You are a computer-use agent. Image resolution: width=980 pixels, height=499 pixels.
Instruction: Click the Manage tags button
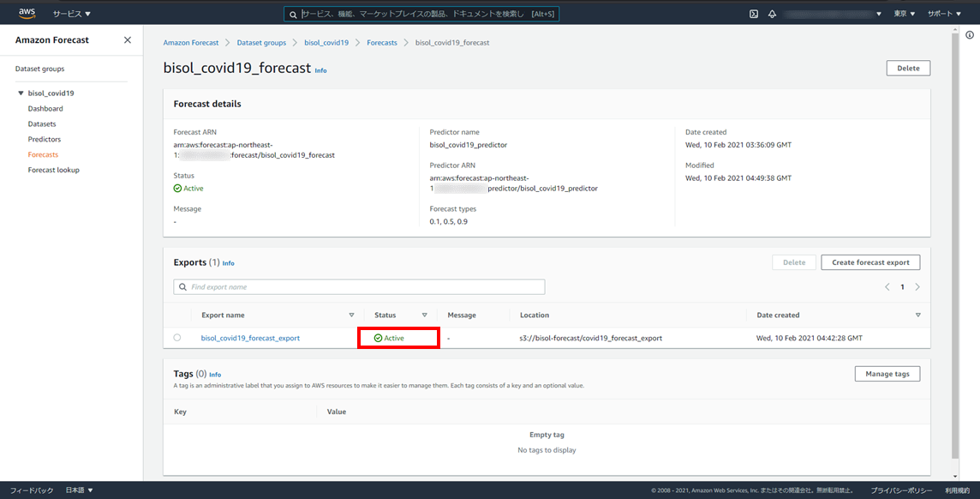[x=887, y=374]
